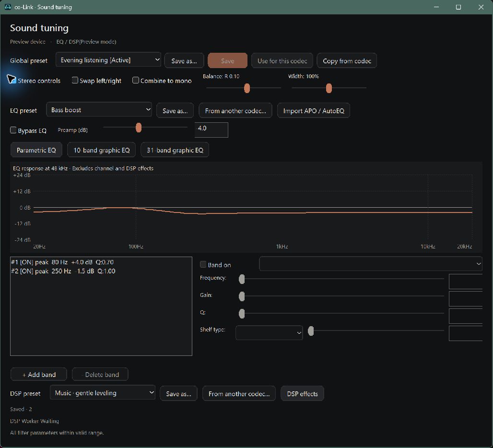Image resolution: width=493 pixels, height=448 pixels.
Task: Click the Delete band button
Action: tap(100, 375)
